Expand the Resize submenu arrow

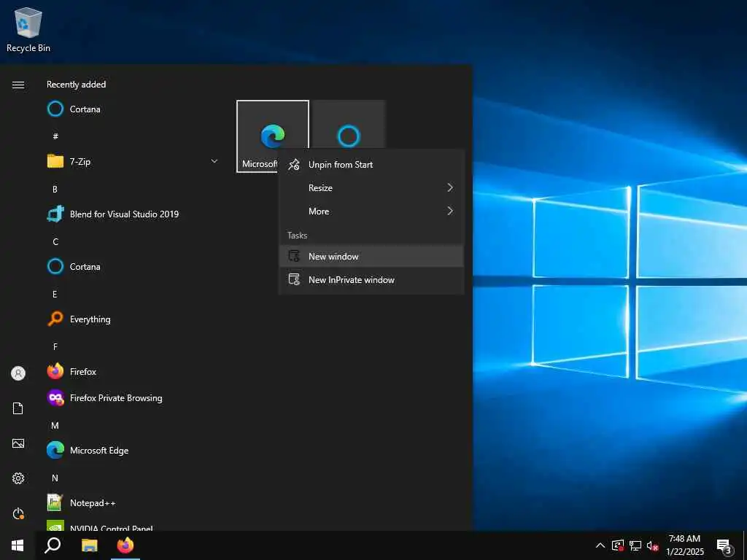450,187
